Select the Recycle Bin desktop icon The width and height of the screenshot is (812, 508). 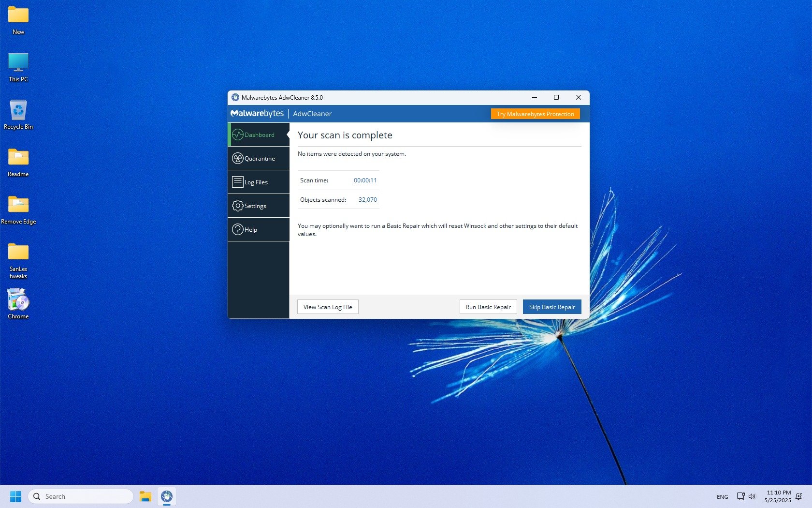point(18,114)
